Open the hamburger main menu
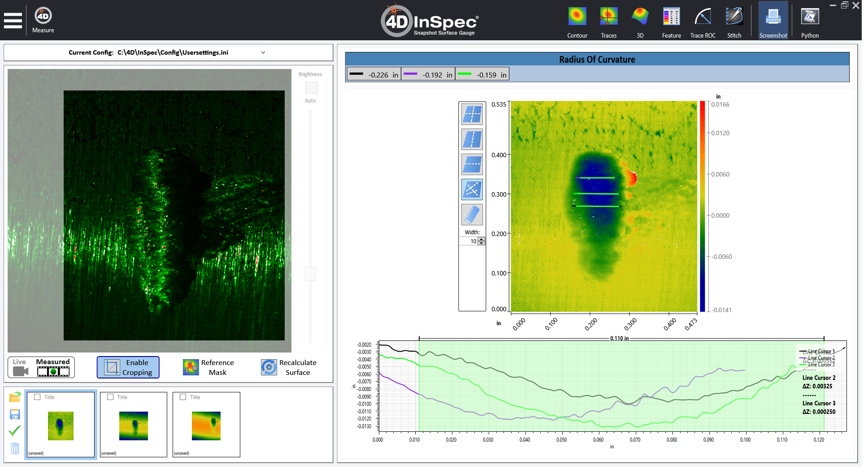The width and height of the screenshot is (868, 473). [13, 21]
